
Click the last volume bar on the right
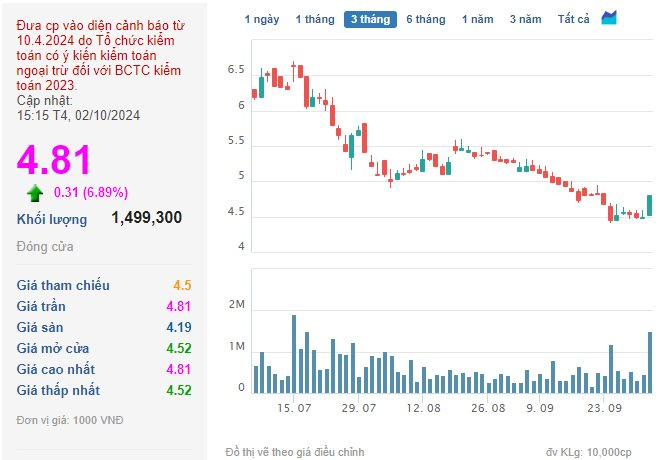[x=649, y=362]
